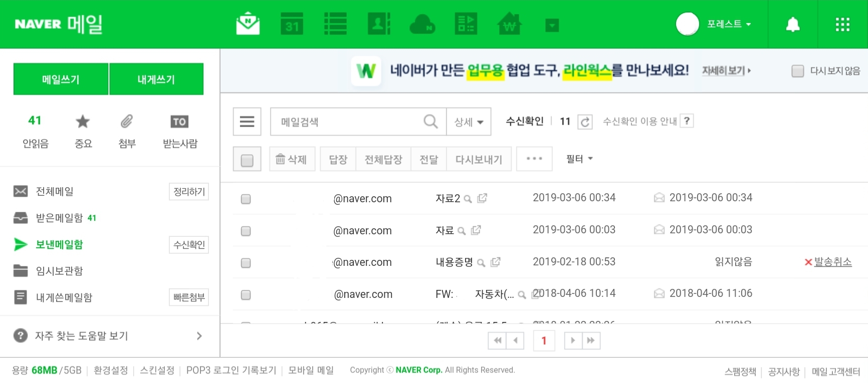The width and height of the screenshot is (868, 383).
Task: Check the 내용증명 mail checkbox
Action: (x=246, y=263)
